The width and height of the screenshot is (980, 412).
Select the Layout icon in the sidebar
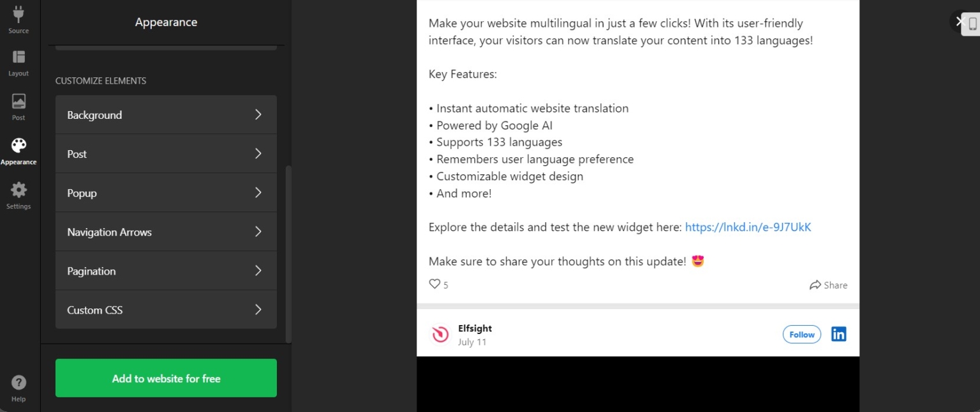[18, 62]
